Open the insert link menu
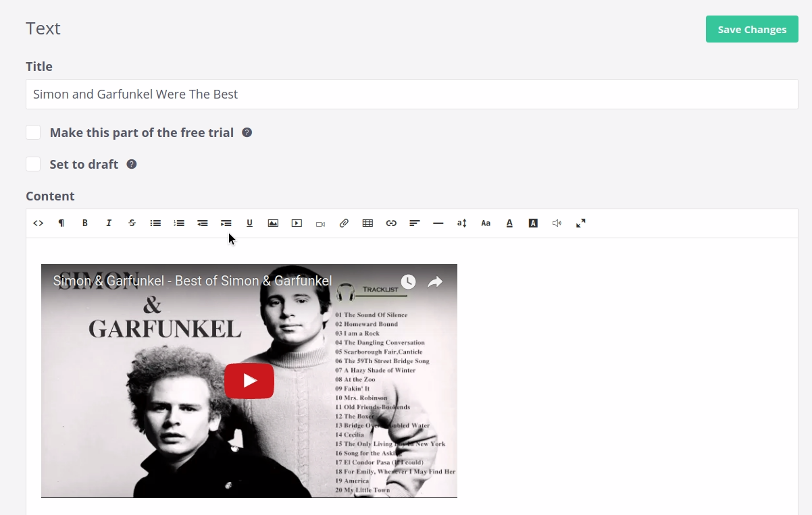This screenshot has height=515, width=812. pos(391,223)
